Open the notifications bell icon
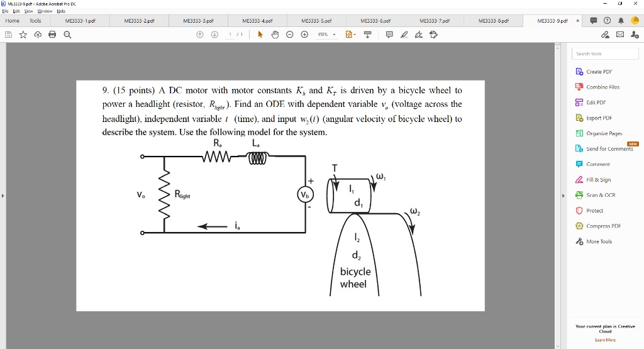 tap(621, 21)
